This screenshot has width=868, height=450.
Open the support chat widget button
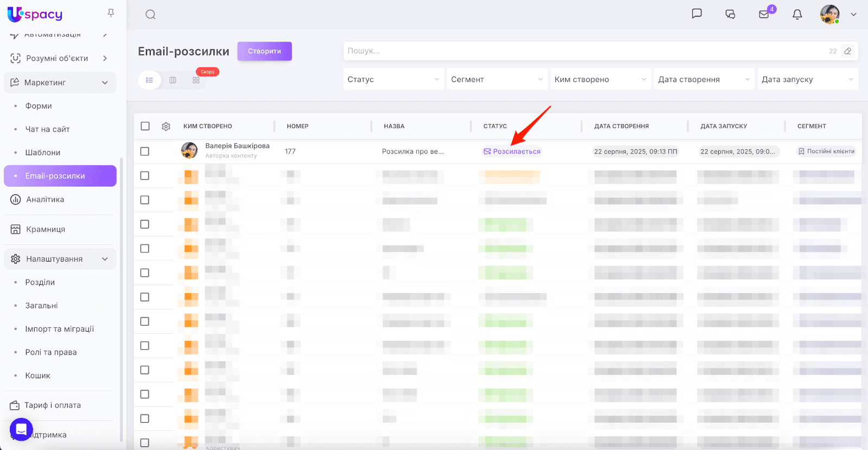(21, 430)
